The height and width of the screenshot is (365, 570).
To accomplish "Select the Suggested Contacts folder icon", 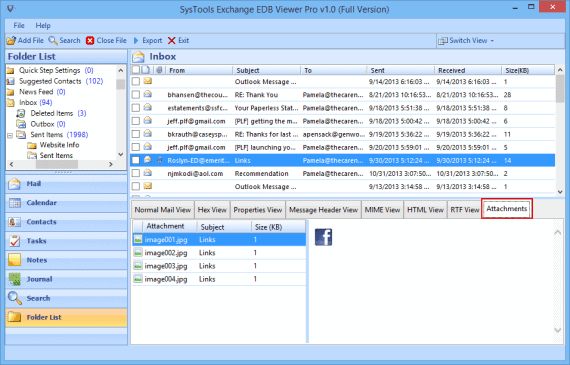I will (11, 81).
